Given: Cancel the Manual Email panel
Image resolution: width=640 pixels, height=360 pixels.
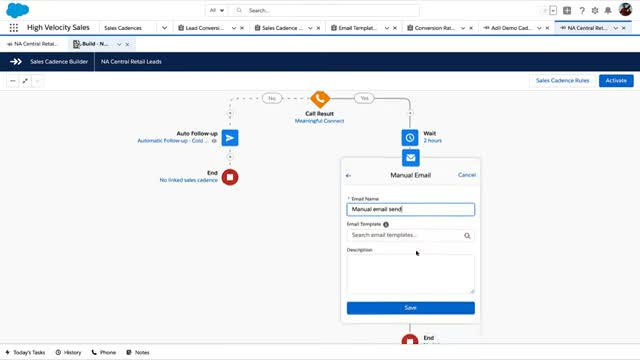Looking at the screenshot, I should point(467,175).
